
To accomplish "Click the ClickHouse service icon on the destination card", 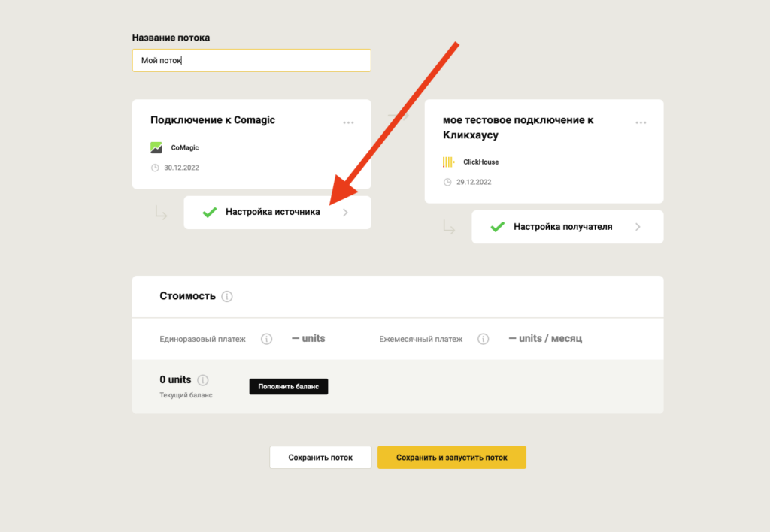I will click(x=449, y=162).
